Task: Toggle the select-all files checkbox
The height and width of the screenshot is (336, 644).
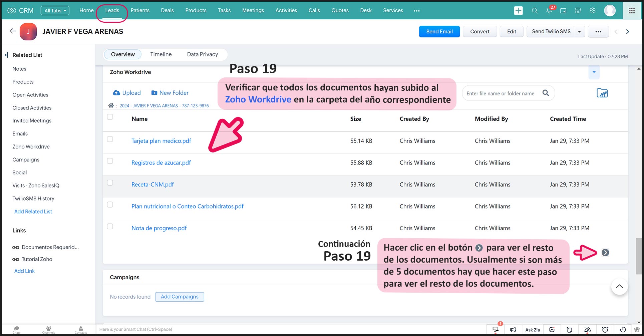Action: (x=110, y=117)
